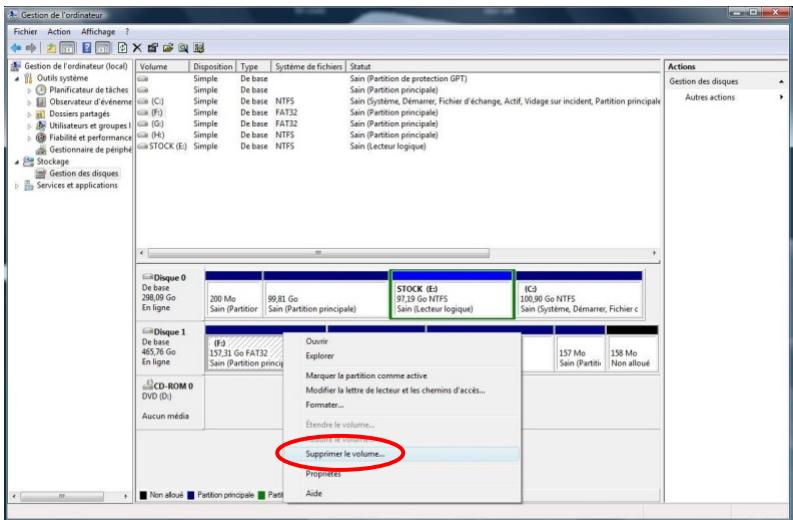Click the computer icon of Gestion de l'ordinateur (local)
Screen dimensions: 793x520
tap(16, 66)
